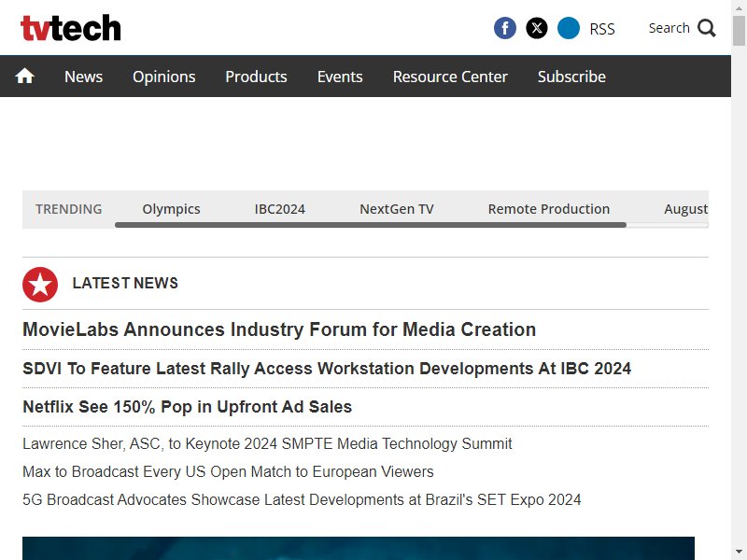Click the tvtech logo
This screenshot has height=560, width=747.
click(71, 28)
